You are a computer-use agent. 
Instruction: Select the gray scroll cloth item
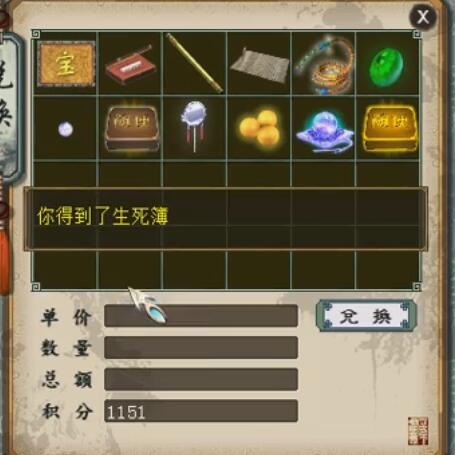[259, 65]
